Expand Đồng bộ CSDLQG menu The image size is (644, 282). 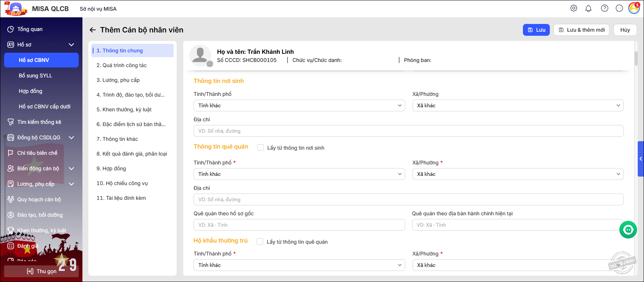click(x=71, y=137)
